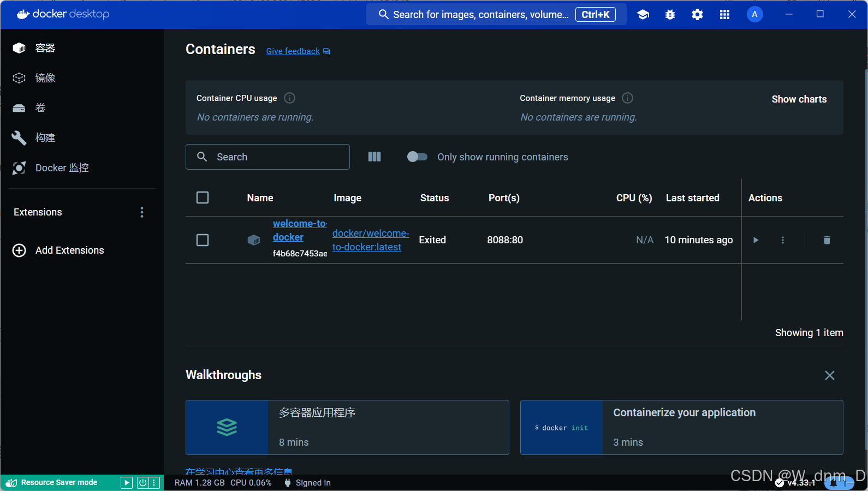The image size is (868, 491).
Task: Focus the containers Search field
Action: point(267,157)
